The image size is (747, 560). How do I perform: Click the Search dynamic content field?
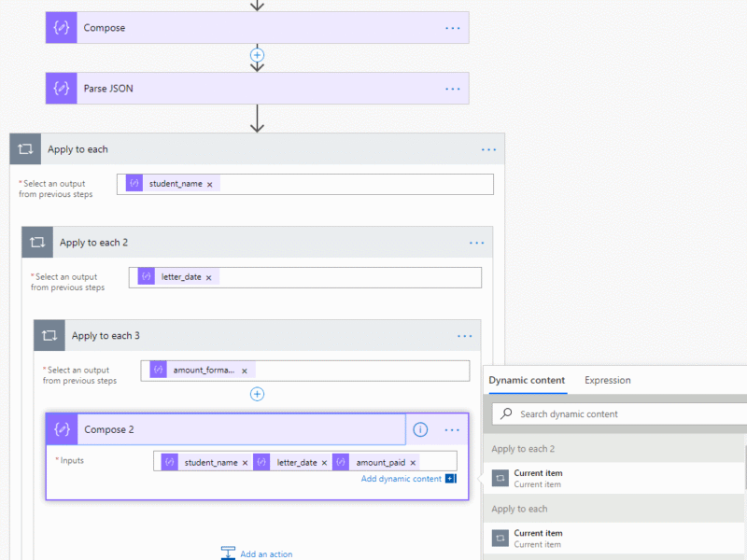point(619,414)
